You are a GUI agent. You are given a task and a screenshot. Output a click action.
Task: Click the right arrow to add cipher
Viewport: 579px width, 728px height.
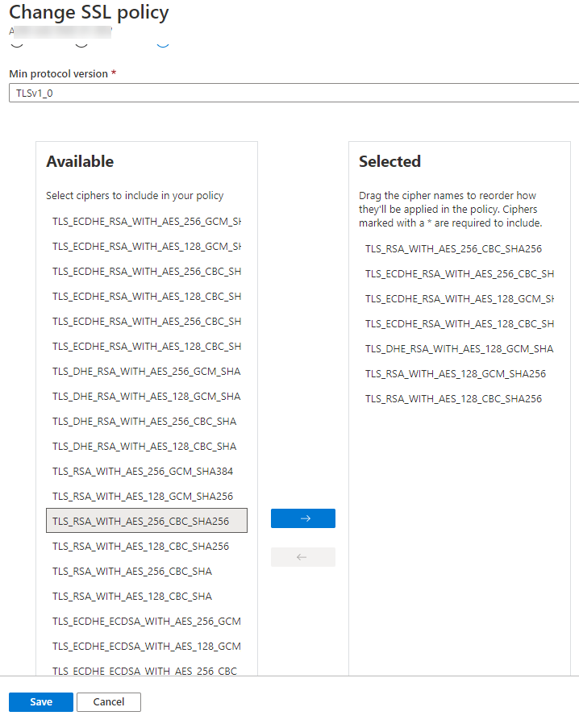tap(302, 518)
